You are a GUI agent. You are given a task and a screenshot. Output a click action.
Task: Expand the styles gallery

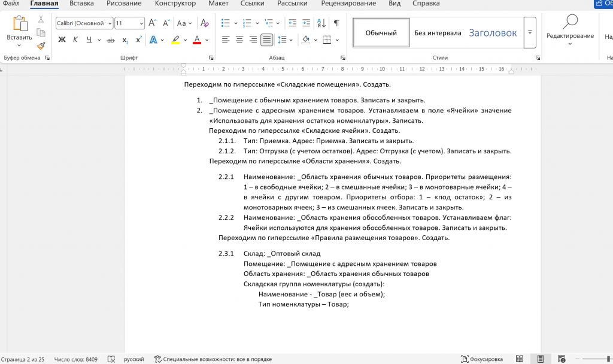pyautogui.click(x=530, y=32)
